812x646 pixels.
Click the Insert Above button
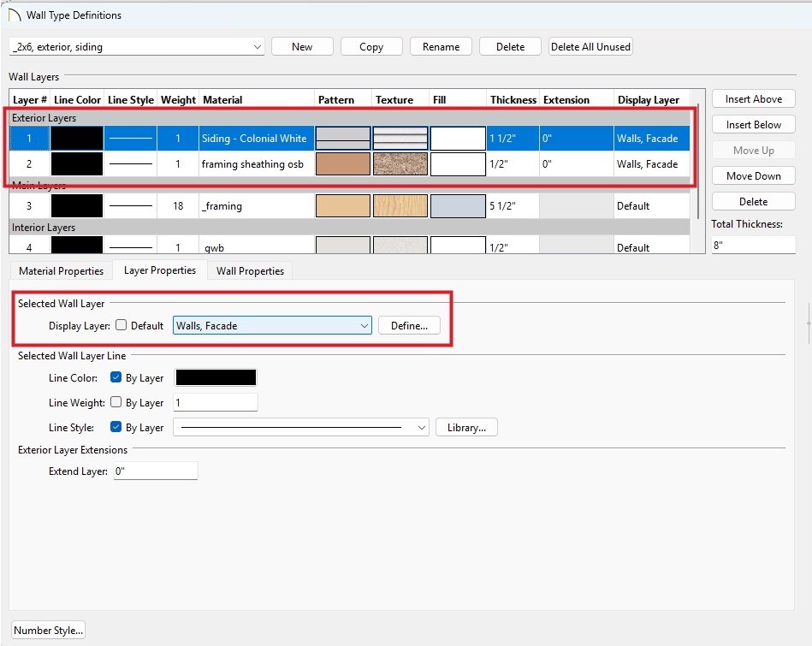[753, 99]
